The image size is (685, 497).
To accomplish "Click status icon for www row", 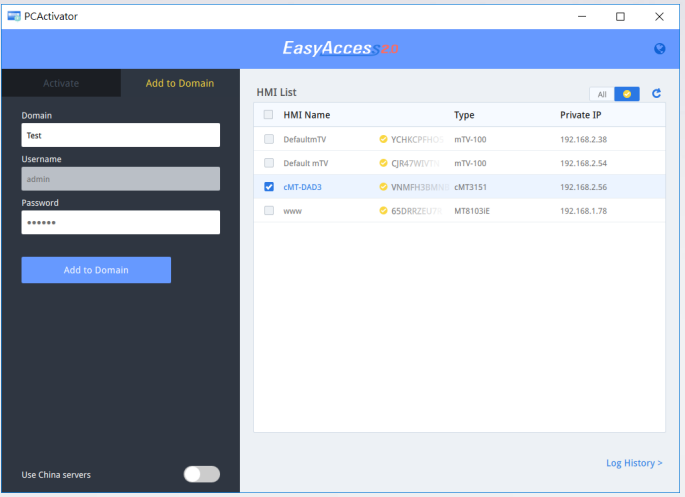I will click(x=383, y=211).
